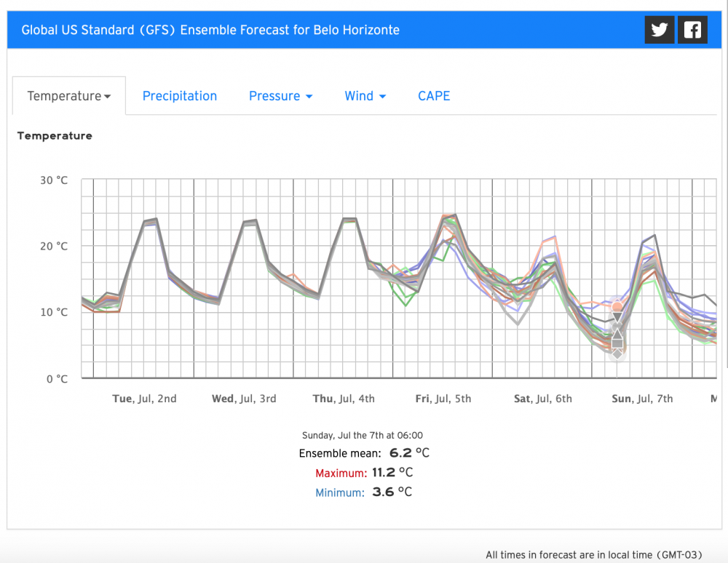Click the Maximum temperature label
The width and height of the screenshot is (728, 563).
click(x=339, y=473)
